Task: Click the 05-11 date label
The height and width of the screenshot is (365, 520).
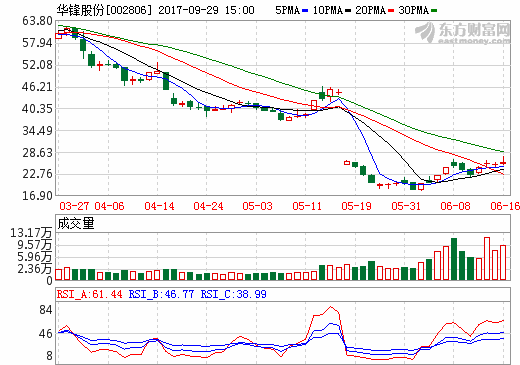Action: [307, 206]
